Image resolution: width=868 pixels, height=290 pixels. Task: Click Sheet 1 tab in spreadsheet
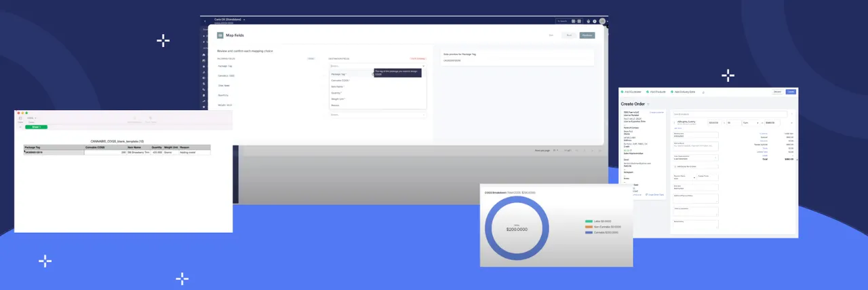pos(36,127)
